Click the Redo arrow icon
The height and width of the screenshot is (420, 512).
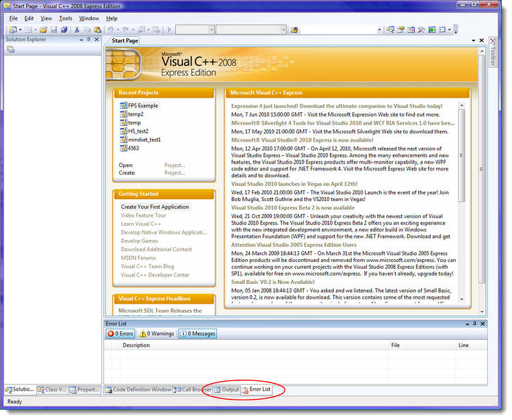[126, 29]
